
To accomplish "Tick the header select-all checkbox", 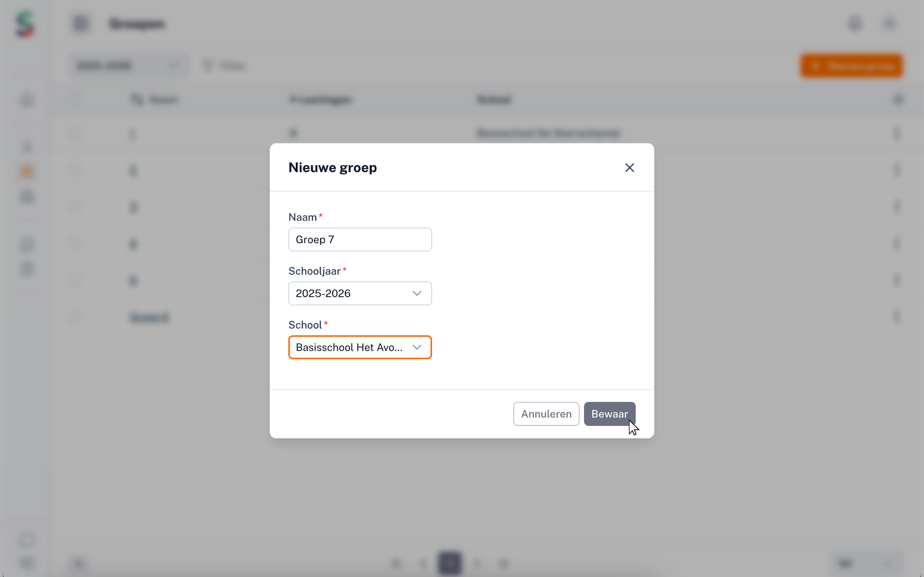I will point(75,100).
